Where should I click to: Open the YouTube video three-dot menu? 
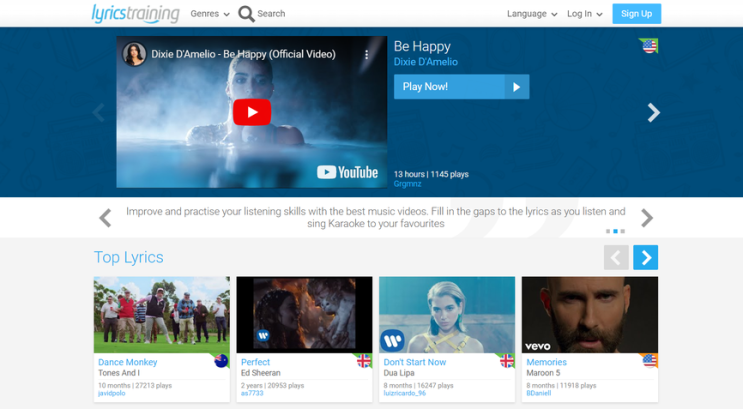(366, 55)
